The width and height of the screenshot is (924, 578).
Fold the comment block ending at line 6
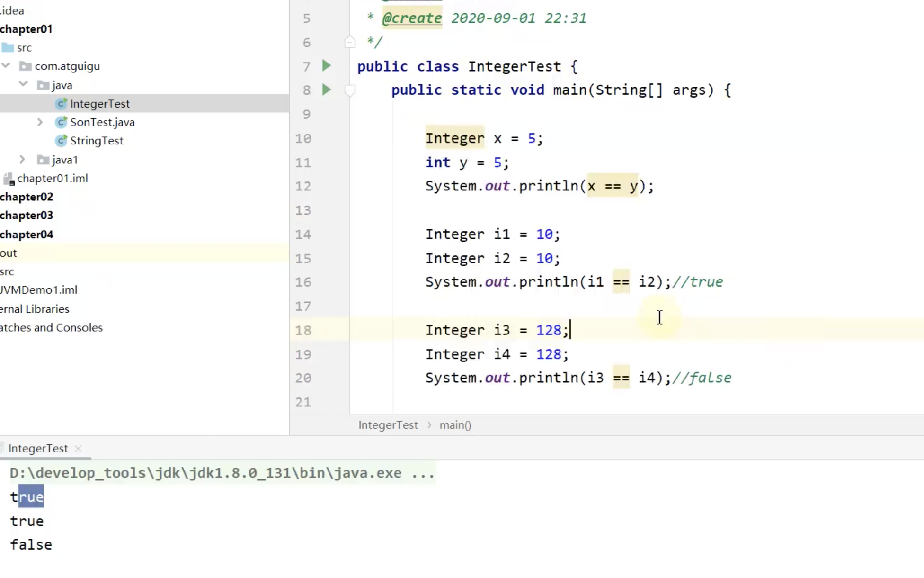350,42
